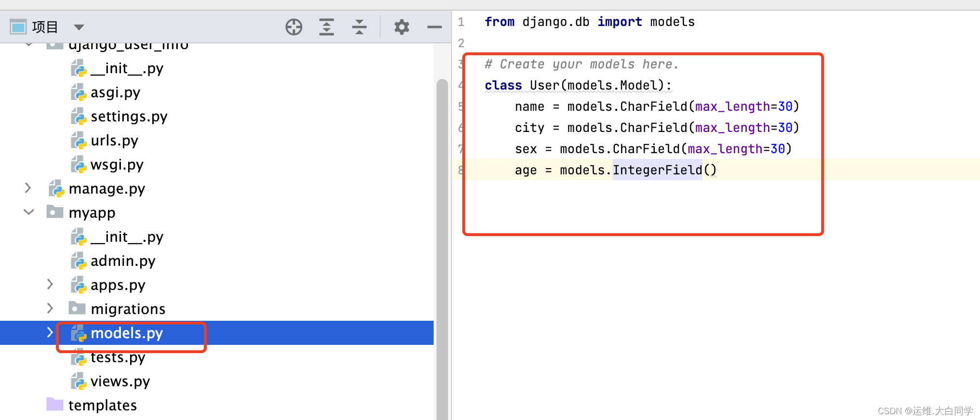Image resolution: width=980 pixels, height=420 pixels.
Task: Click the Python icon of manage.py
Action: pos(56,188)
